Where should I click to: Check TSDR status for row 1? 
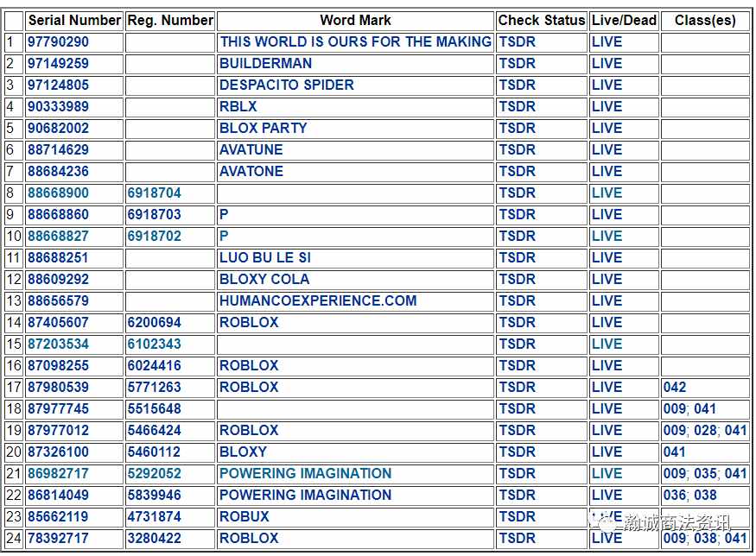pyautogui.click(x=517, y=42)
